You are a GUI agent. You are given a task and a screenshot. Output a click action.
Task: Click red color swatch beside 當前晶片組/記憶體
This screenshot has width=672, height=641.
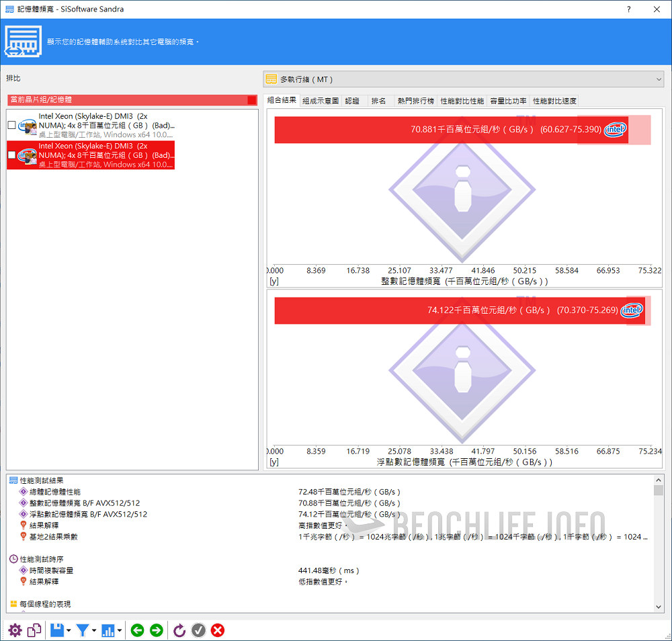(251, 100)
